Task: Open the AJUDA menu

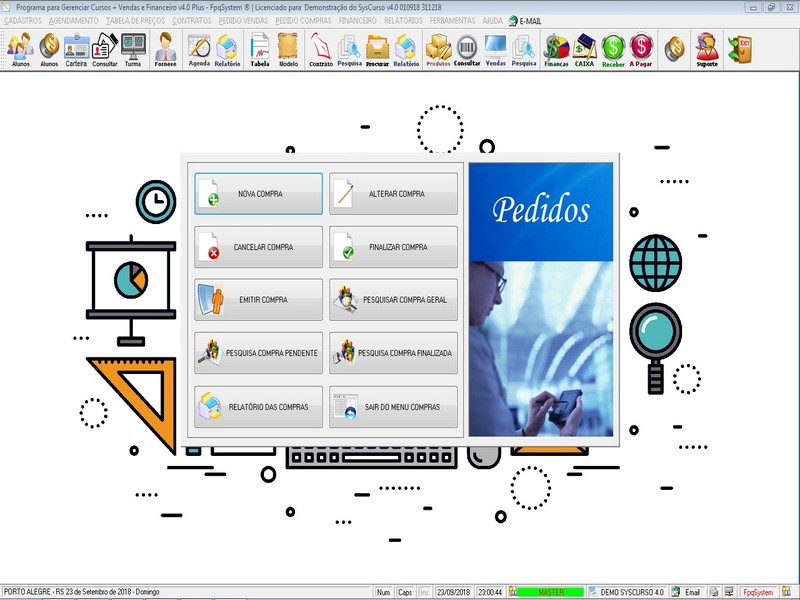Action: 492,21
